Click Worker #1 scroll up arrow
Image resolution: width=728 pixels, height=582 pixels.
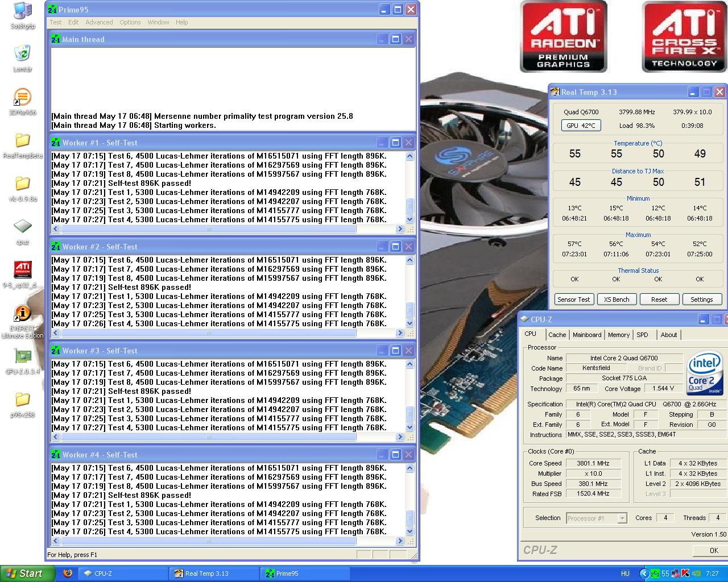click(410, 156)
